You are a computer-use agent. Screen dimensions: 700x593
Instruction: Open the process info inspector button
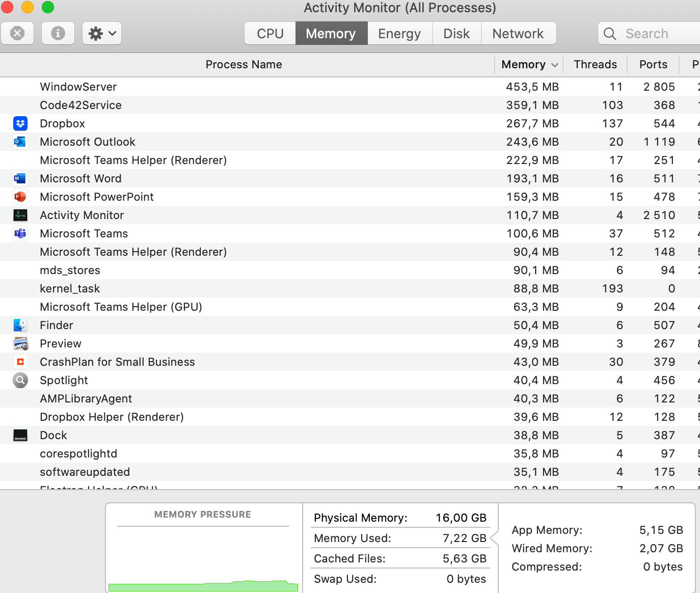[x=58, y=34]
